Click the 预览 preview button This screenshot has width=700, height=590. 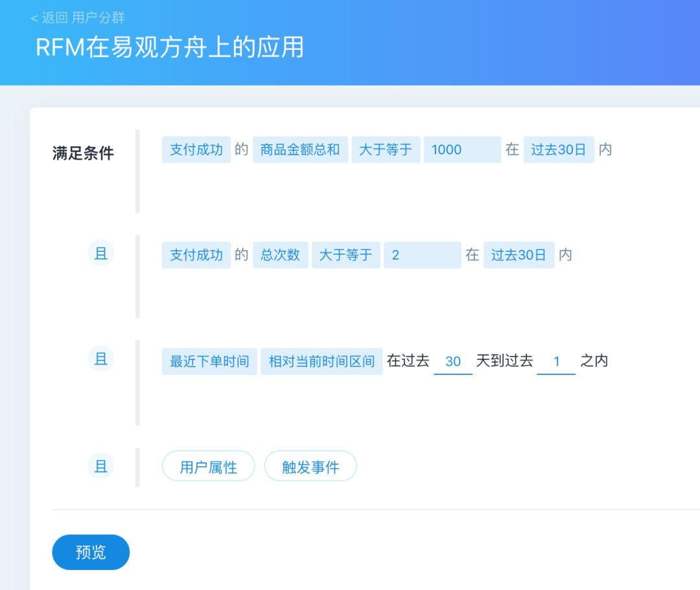pos(91,552)
